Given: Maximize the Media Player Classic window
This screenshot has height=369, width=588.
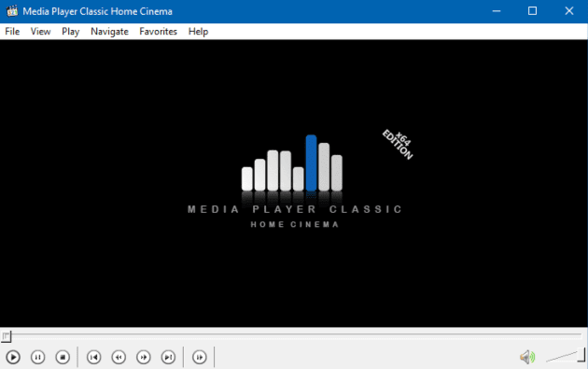Looking at the screenshot, I should [533, 11].
